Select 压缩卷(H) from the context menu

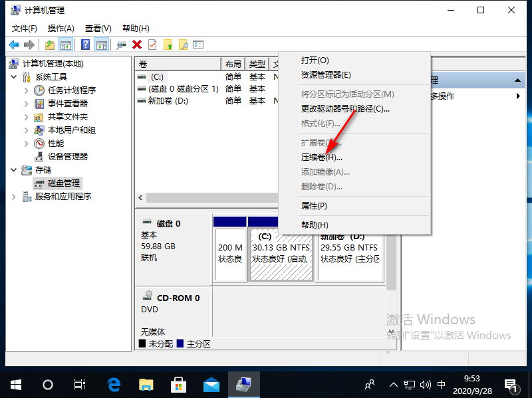(x=323, y=157)
